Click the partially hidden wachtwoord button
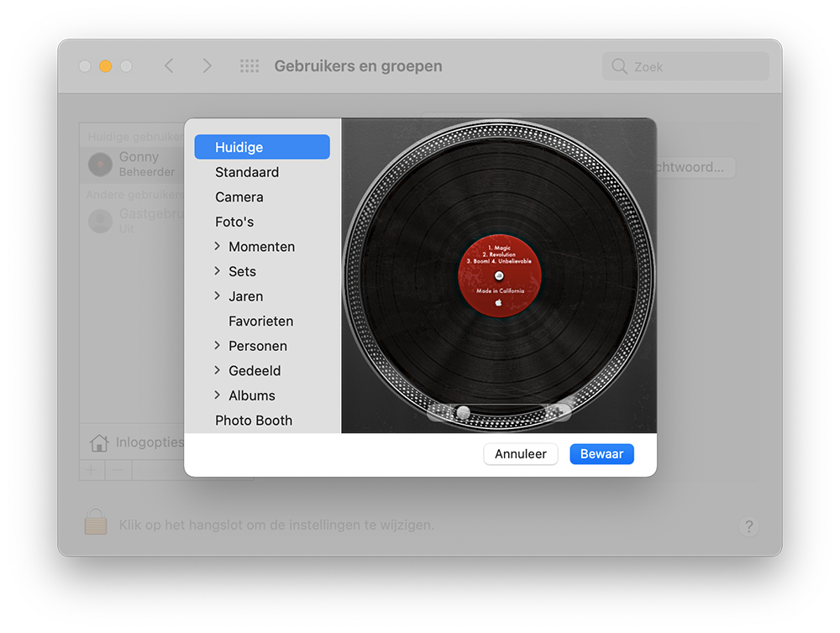Viewport: 840px width, 633px height. tap(695, 167)
